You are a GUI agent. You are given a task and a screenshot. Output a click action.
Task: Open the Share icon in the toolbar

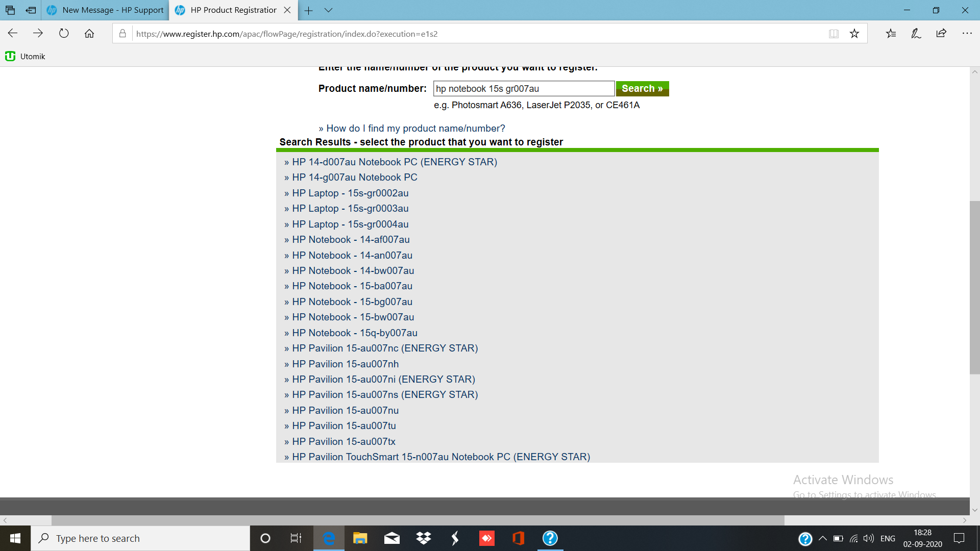(942, 33)
